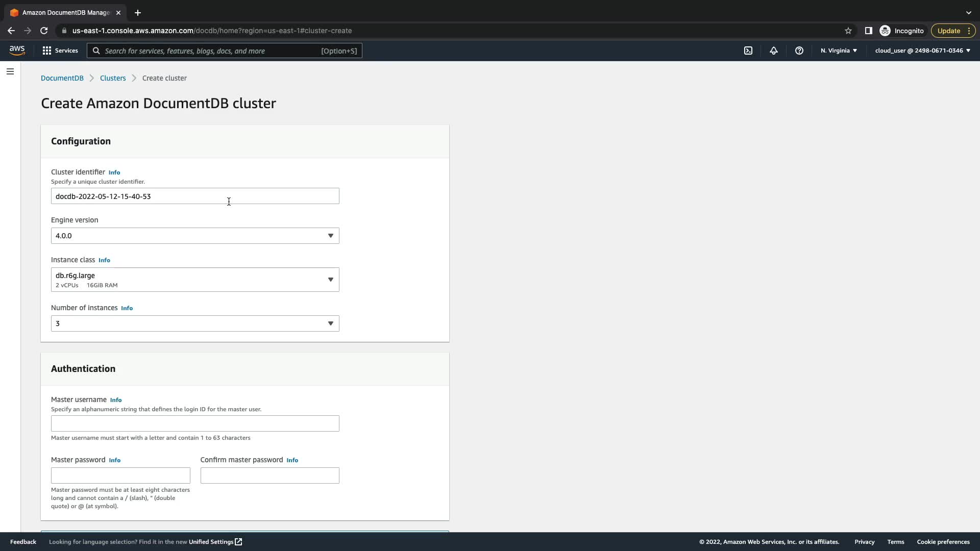Expand the Instance class dropdown

point(195,280)
